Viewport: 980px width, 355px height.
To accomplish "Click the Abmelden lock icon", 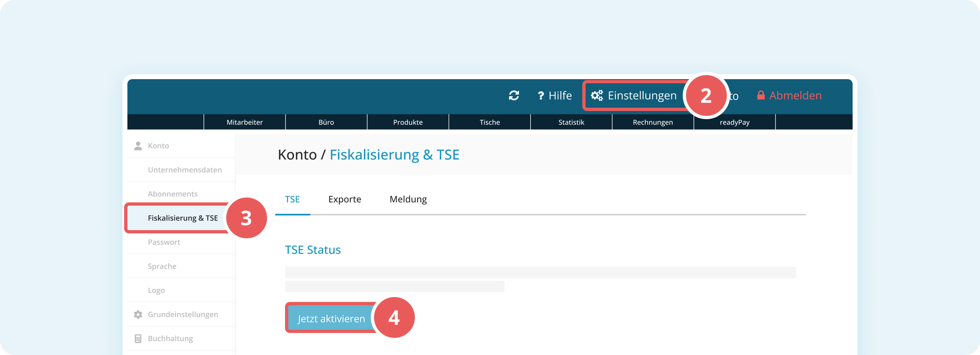I will click(x=761, y=95).
